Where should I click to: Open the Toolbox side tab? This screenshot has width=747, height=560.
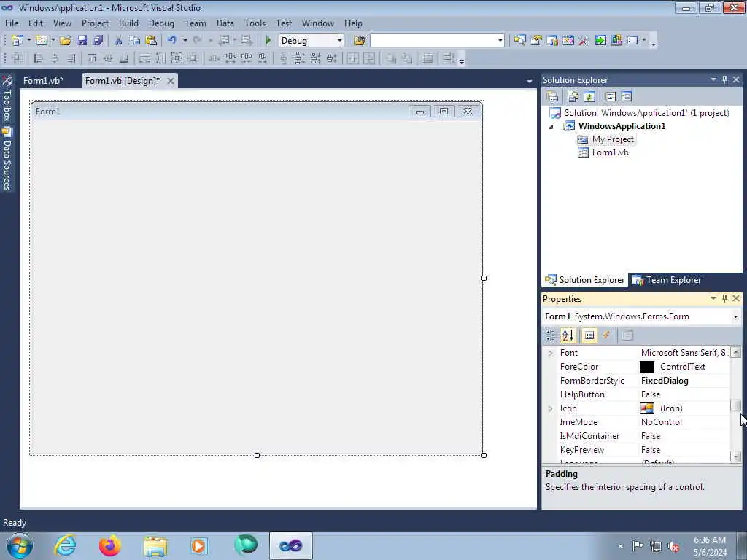click(7, 98)
